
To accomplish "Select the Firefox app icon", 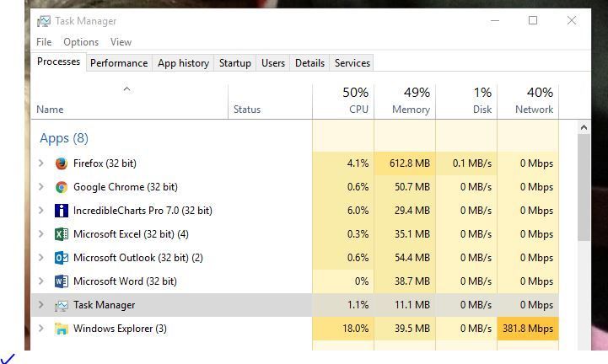I will click(x=62, y=163).
